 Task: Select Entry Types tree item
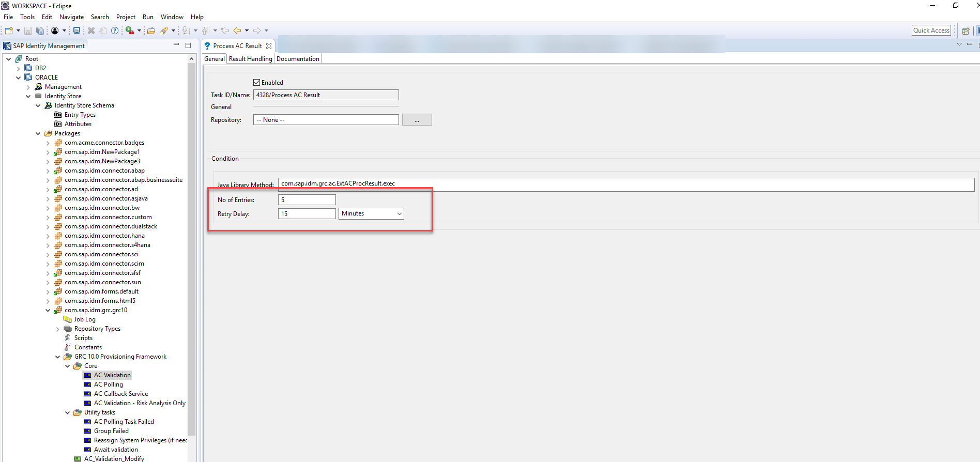(x=80, y=115)
